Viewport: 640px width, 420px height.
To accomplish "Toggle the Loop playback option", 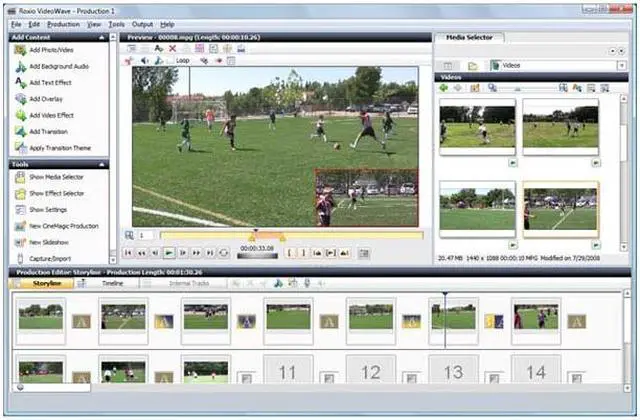I will tap(181, 60).
